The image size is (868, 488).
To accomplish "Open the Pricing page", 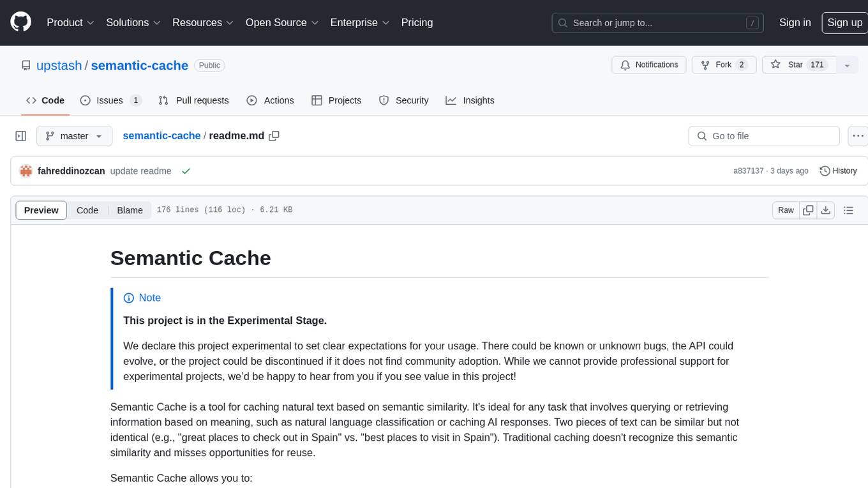I will click(x=417, y=22).
